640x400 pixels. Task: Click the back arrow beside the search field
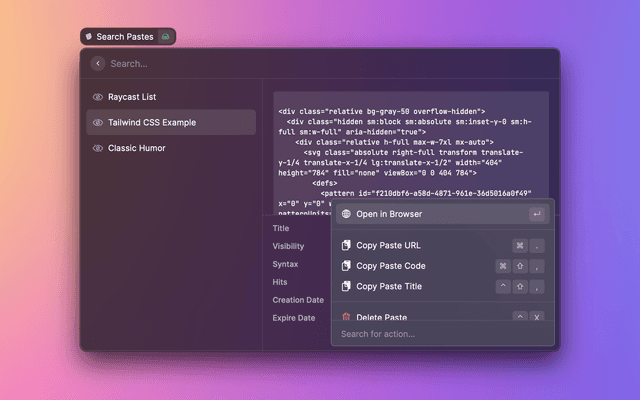[x=97, y=63]
